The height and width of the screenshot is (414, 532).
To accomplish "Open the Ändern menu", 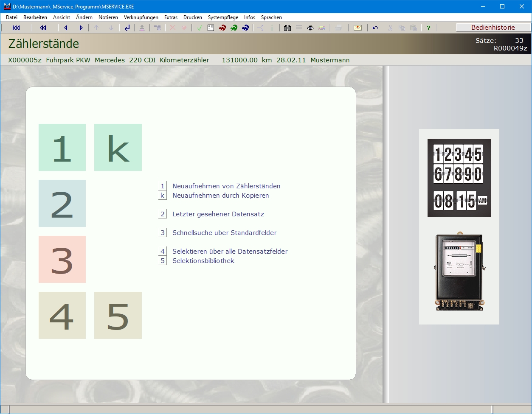I will click(x=84, y=17).
